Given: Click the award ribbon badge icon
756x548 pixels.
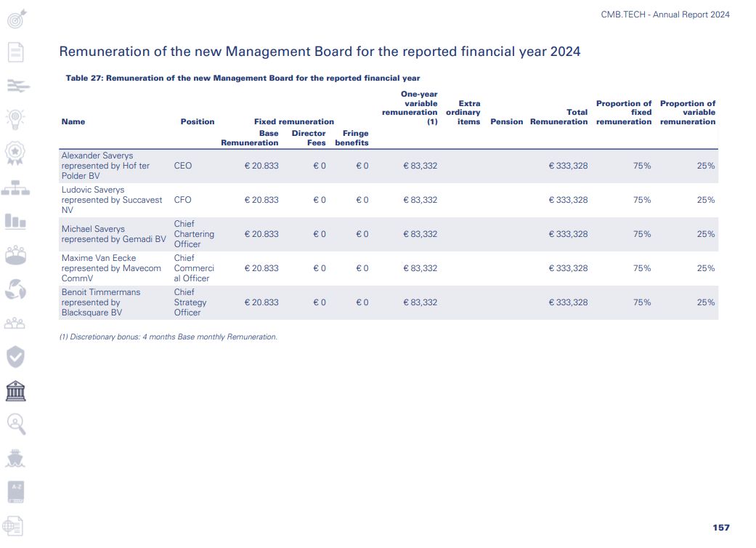Looking at the screenshot, I should (16, 152).
